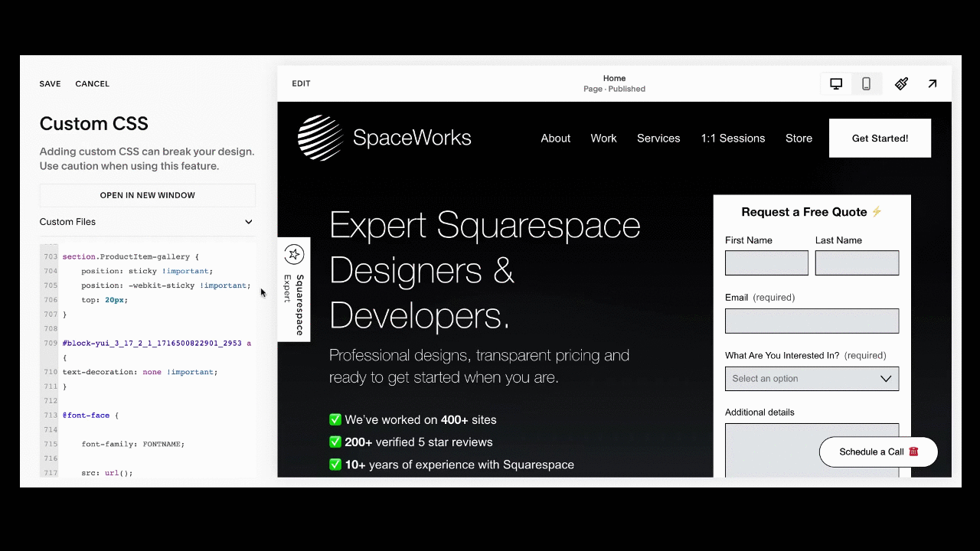This screenshot has height=551, width=980.
Task: Click the Email input field
Action: tap(812, 321)
